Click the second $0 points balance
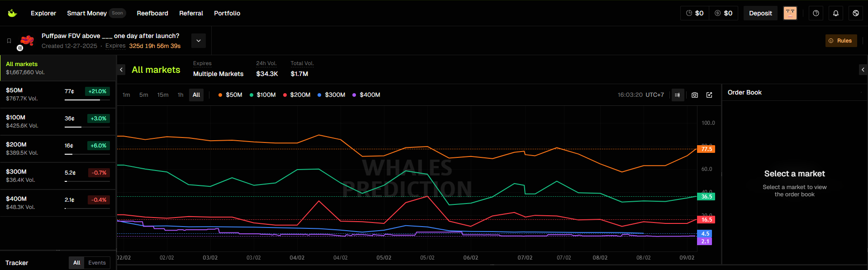 724,13
